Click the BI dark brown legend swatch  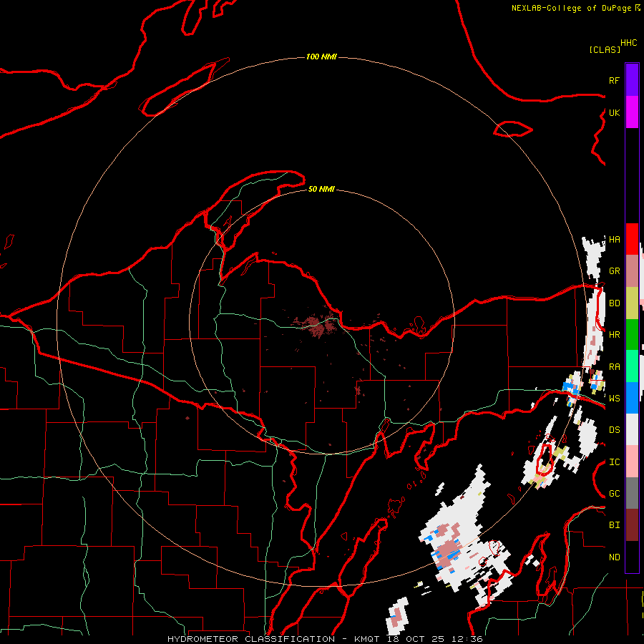tap(632, 525)
